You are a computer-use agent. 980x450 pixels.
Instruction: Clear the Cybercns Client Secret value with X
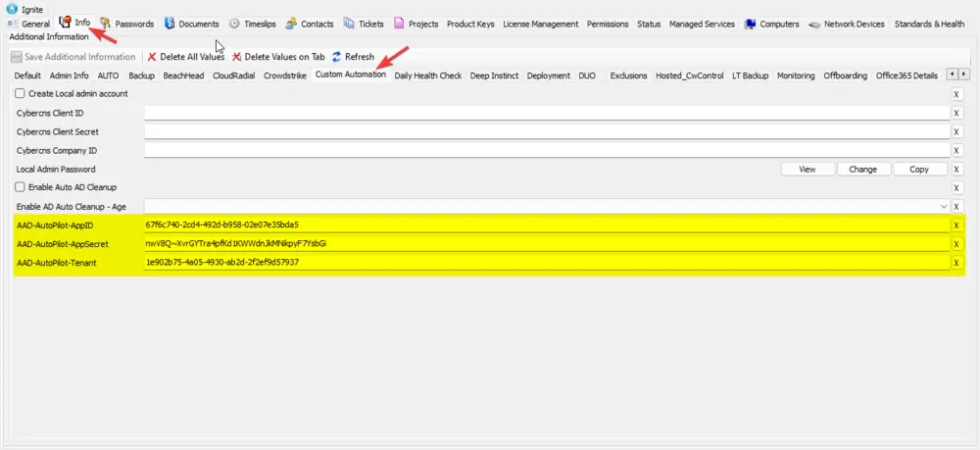[956, 132]
